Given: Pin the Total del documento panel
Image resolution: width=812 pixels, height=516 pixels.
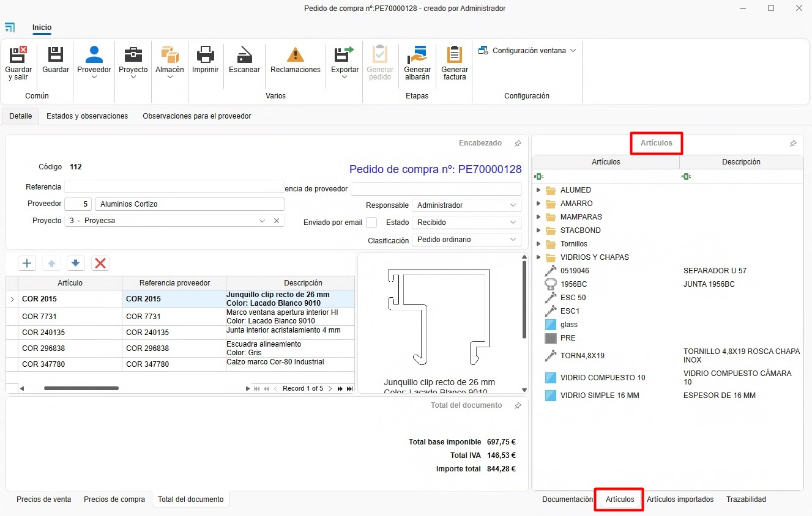Looking at the screenshot, I should click(518, 405).
